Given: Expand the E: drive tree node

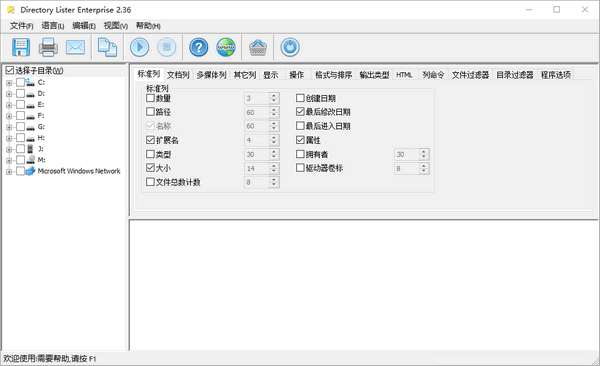Looking at the screenshot, I should click(9, 105).
